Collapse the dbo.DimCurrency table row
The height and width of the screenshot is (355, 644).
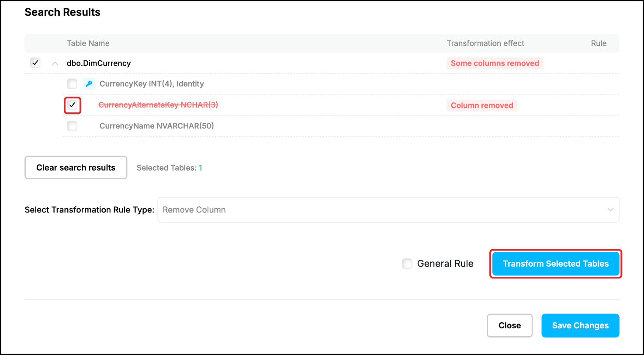(55, 63)
